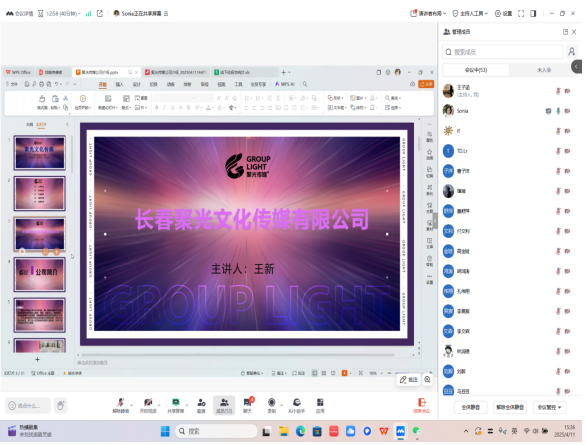Image resolution: width=586 pixels, height=445 pixels.
Task: Open the Chat icon with red badge
Action: coord(248,405)
